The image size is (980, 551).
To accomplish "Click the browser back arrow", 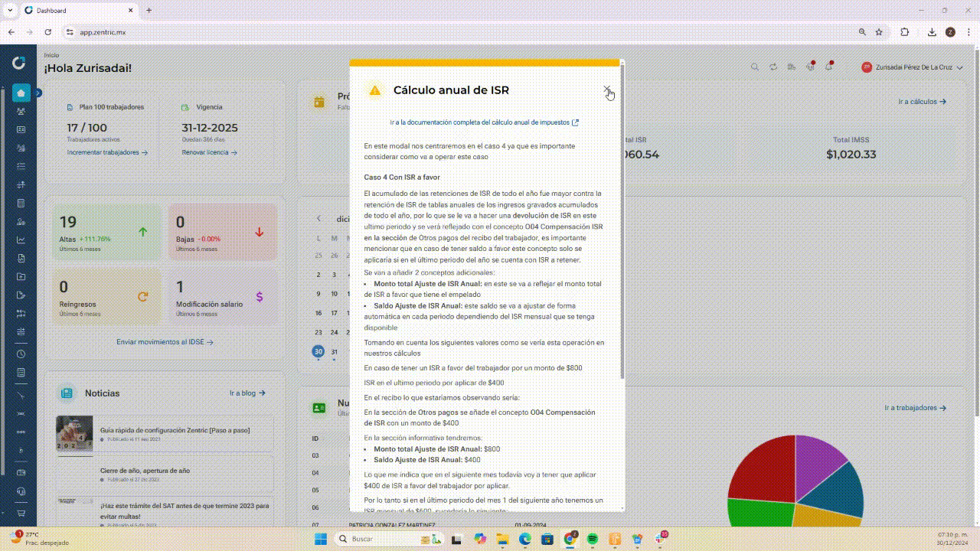I will pos(11,32).
